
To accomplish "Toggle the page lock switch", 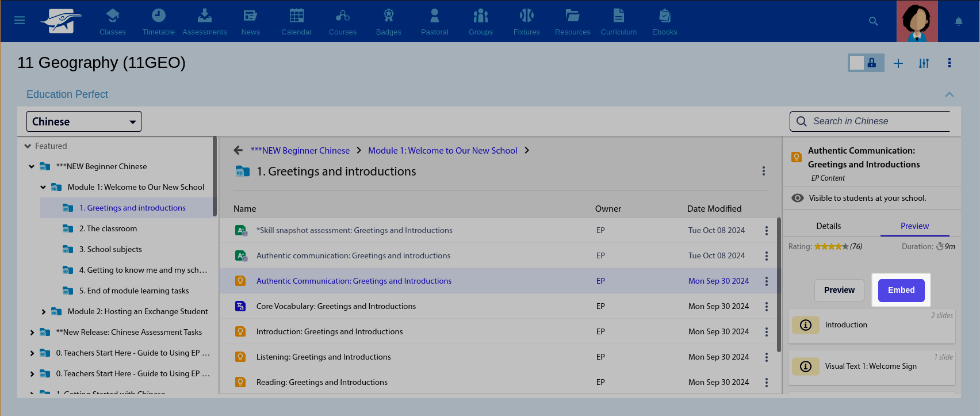I will [x=866, y=63].
